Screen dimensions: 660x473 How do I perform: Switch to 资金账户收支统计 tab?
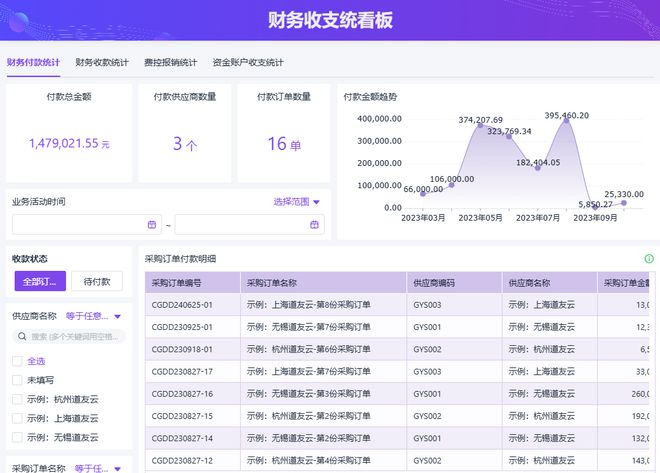[x=248, y=63]
